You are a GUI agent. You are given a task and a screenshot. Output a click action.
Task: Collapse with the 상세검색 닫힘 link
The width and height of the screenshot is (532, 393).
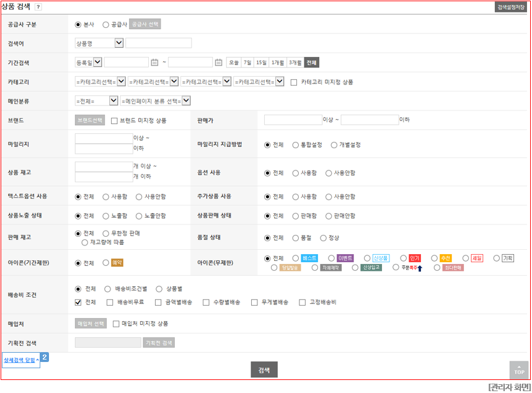(x=21, y=360)
